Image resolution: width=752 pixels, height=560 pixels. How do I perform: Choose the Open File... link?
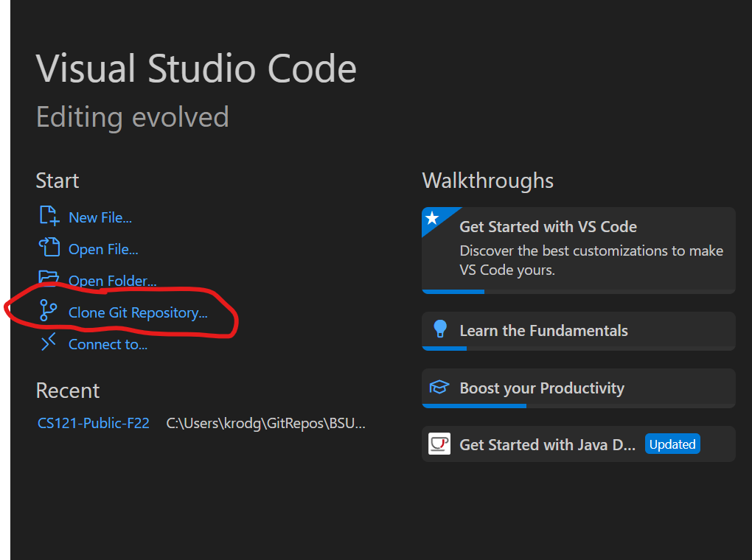[103, 250]
